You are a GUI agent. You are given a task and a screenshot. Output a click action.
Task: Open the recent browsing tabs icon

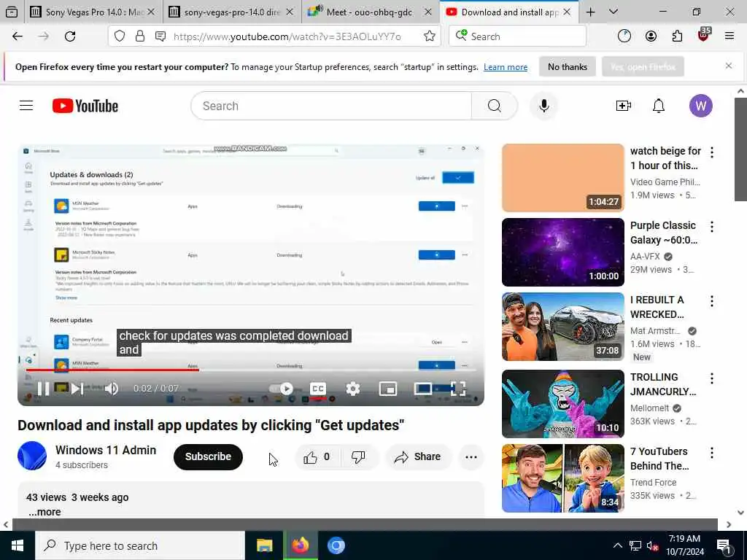[x=12, y=12]
